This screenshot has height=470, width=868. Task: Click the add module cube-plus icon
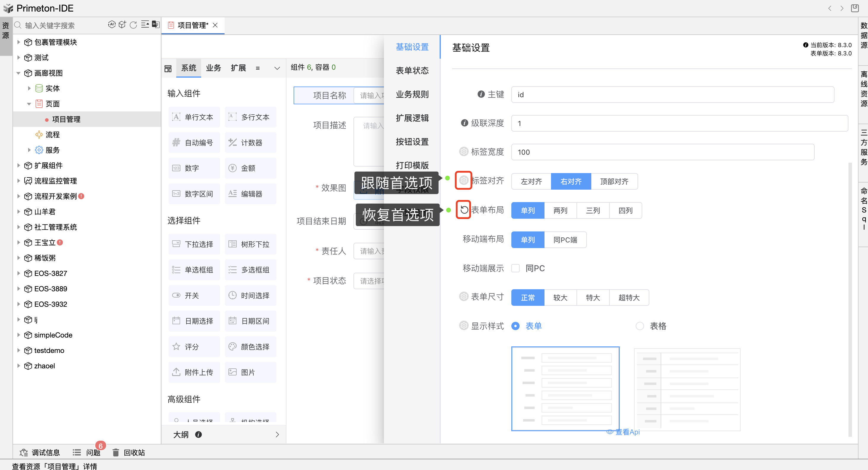pos(122,25)
